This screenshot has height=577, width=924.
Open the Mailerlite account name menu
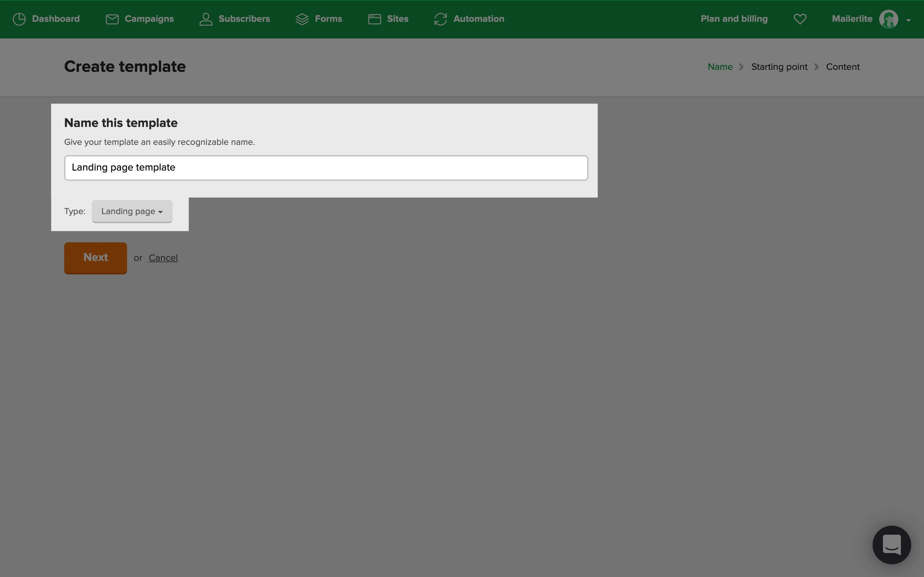pyautogui.click(x=852, y=19)
